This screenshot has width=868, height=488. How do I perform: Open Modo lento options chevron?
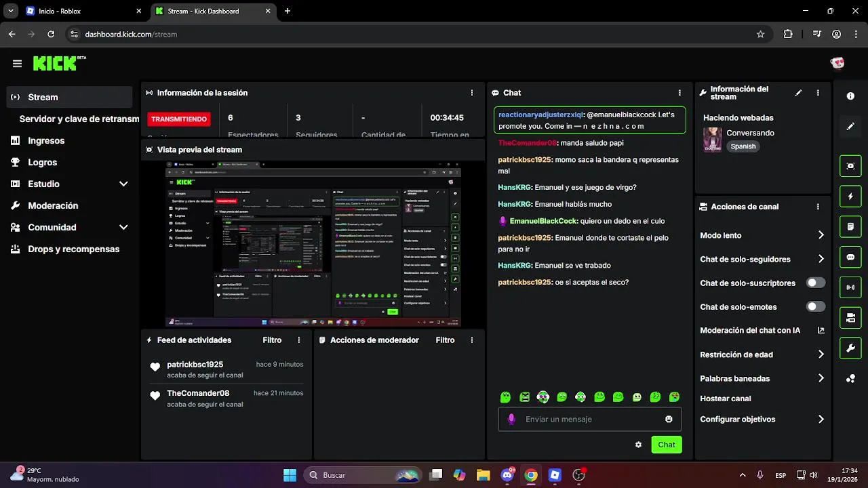[821, 235]
